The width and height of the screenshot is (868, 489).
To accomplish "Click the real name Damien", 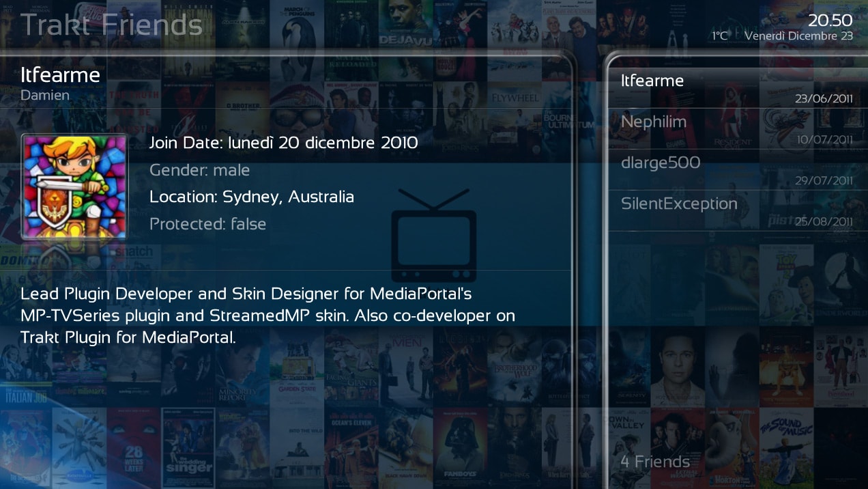I will [x=45, y=95].
